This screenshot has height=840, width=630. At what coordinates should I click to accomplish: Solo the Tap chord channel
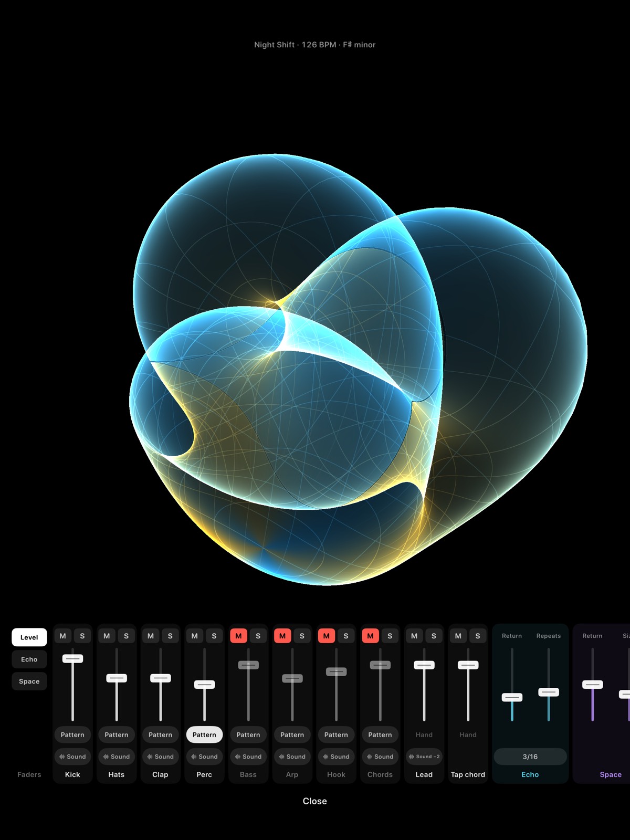478,636
